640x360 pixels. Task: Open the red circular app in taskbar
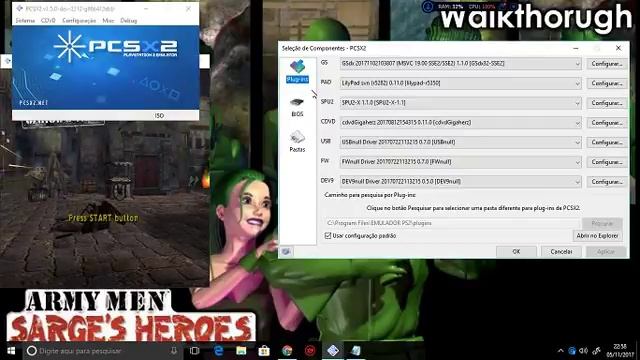click(x=310, y=351)
